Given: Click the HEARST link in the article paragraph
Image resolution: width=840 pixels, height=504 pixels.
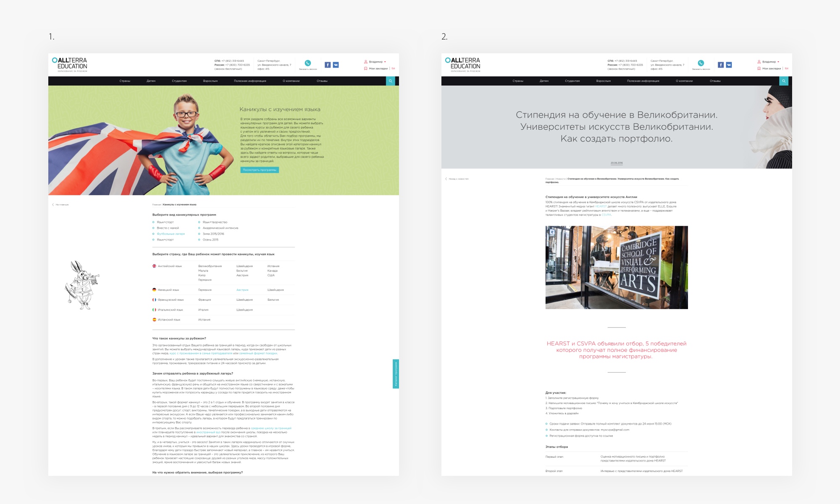Looking at the screenshot, I should (x=601, y=206).
